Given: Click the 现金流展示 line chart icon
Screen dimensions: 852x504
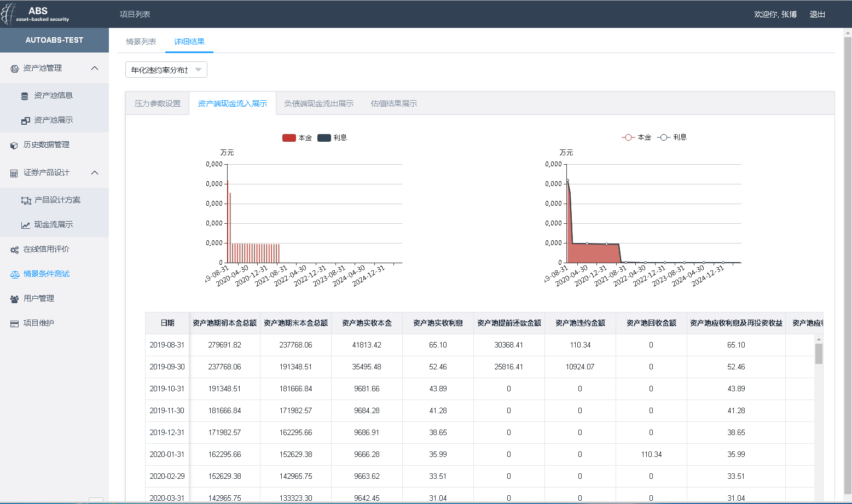Looking at the screenshot, I should point(25,225).
